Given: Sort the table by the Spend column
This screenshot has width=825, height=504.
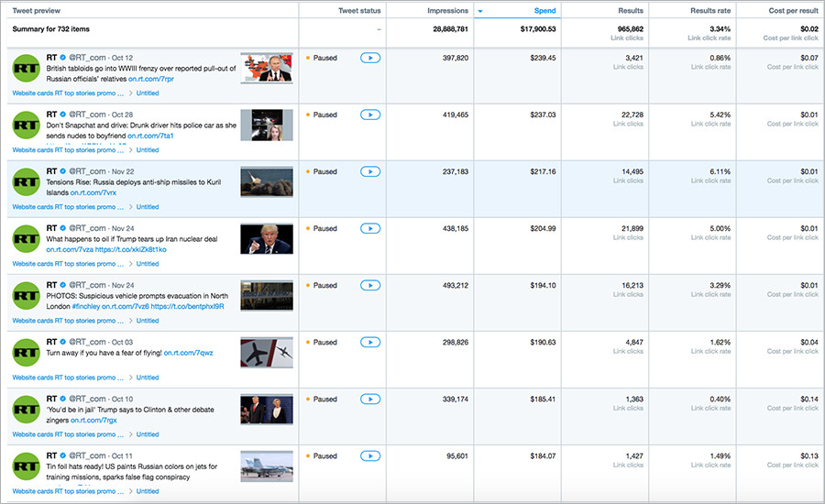Looking at the screenshot, I should (x=544, y=11).
